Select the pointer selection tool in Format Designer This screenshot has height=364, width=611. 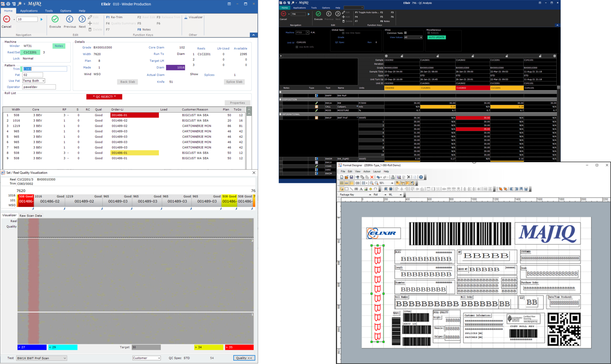pos(342,189)
